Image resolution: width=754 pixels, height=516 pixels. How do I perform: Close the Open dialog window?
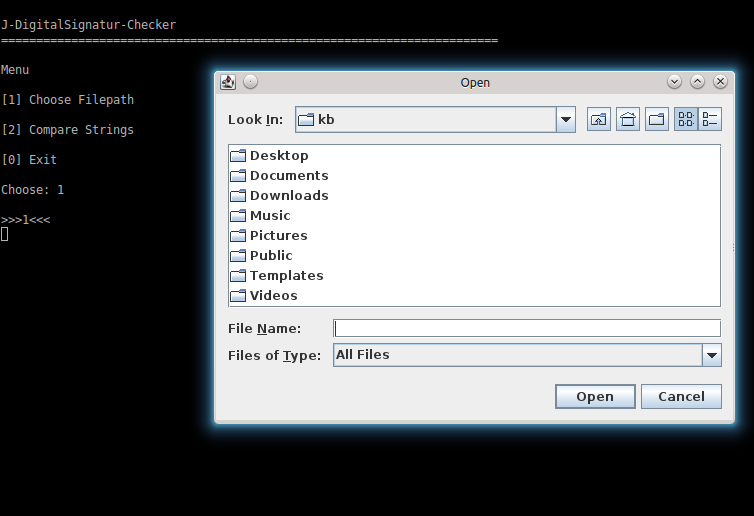pos(720,82)
